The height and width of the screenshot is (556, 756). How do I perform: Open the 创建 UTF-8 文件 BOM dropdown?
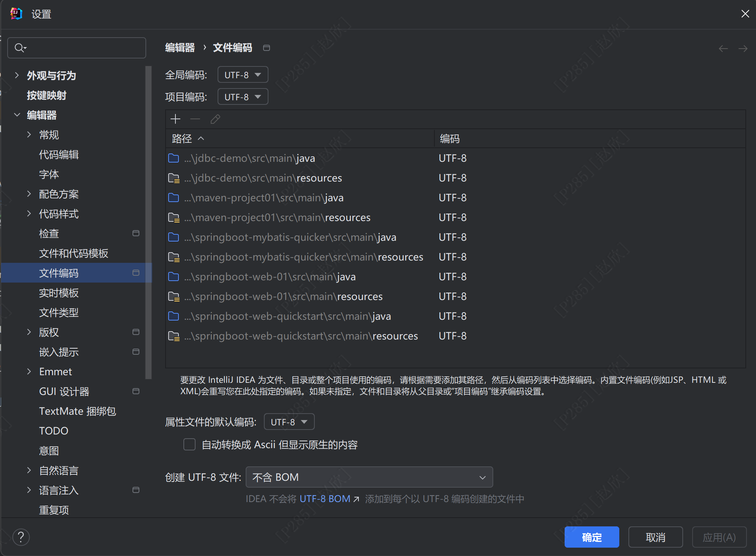pyautogui.click(x=369, y=477)
